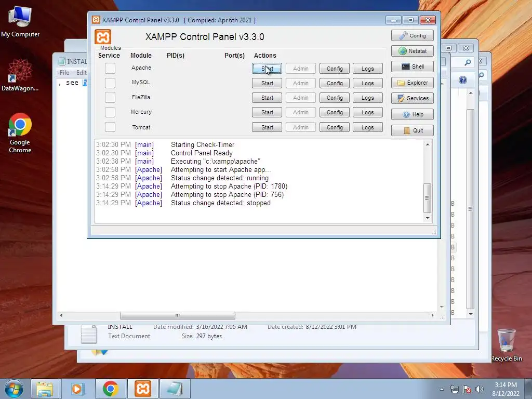The image size is (532, 399).
Task: Toggle FileZilla service checkbox
Action: click(x=110, y=97)
